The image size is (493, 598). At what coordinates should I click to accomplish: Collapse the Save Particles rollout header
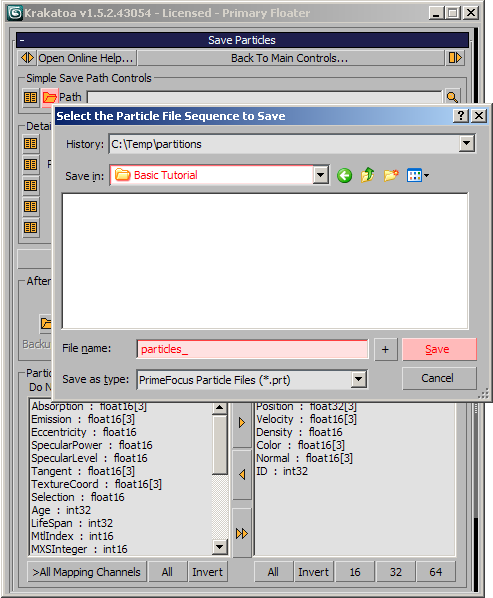[x=242, y=40]
